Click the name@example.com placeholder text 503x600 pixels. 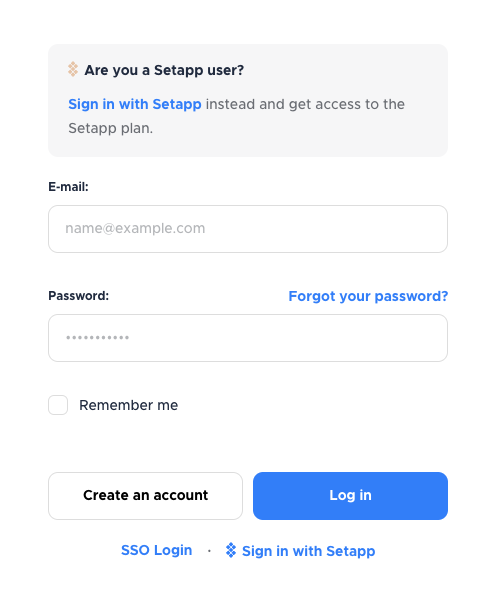coord(135,228)
